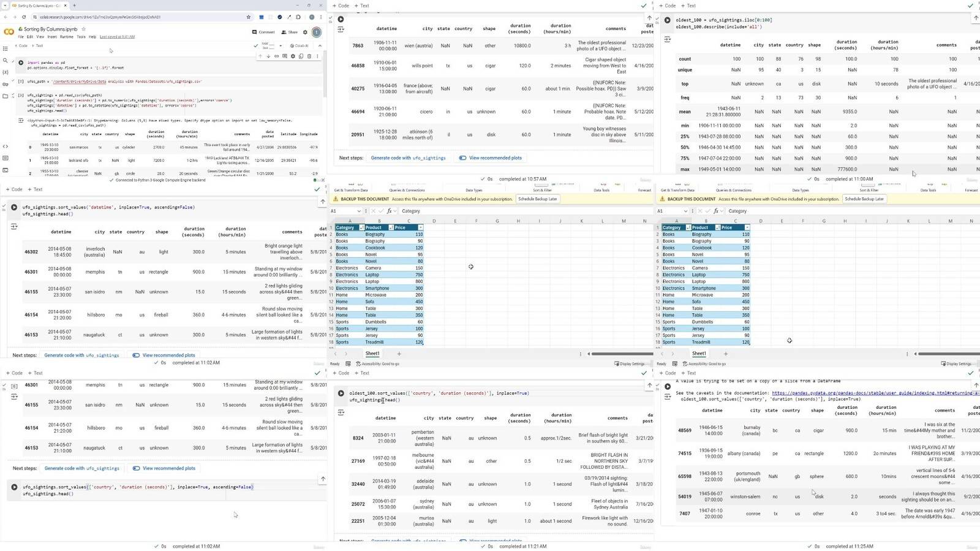
Task: Click Schedule Backup Later in middle Excel
Action: click(x=538, y=199)
